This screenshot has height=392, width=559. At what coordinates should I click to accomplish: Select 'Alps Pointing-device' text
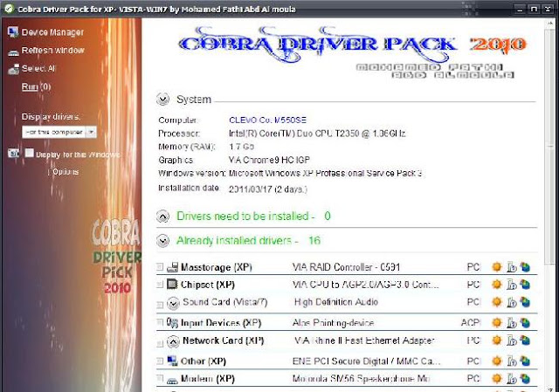(x=333, y=323)
